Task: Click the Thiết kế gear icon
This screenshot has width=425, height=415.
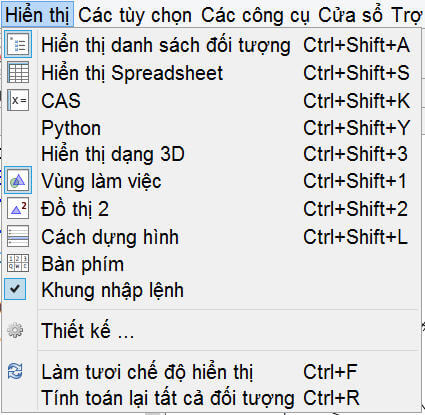Action: (15, 330)
